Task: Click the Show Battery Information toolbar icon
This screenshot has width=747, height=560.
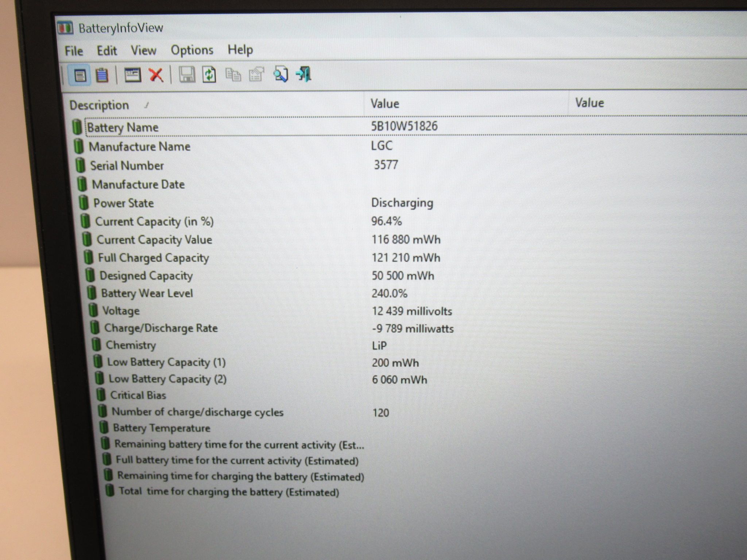Action: 80,75
